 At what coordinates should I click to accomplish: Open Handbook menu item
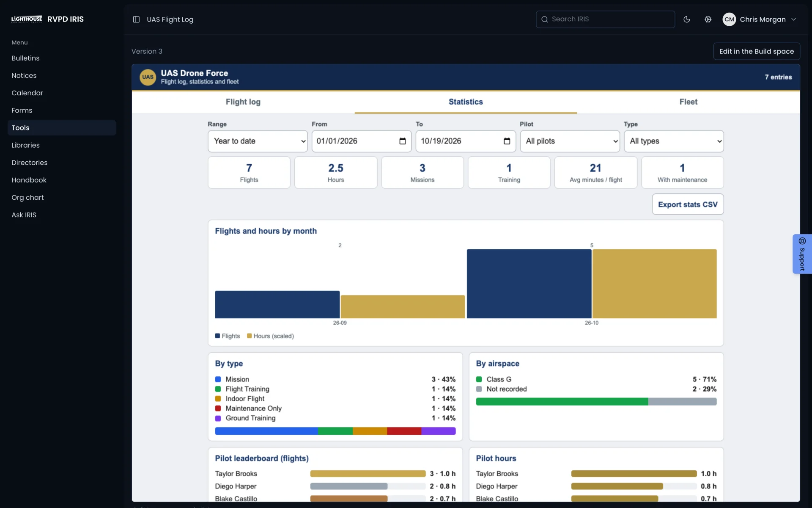(x=62, y=180)
